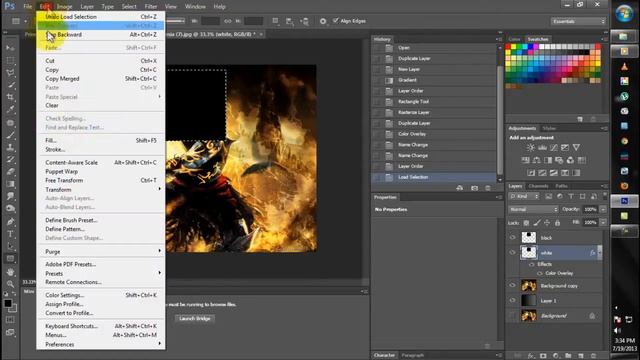Toggle the Align Edges checkbox
The image size is (640, 360).
coord(336,20)
